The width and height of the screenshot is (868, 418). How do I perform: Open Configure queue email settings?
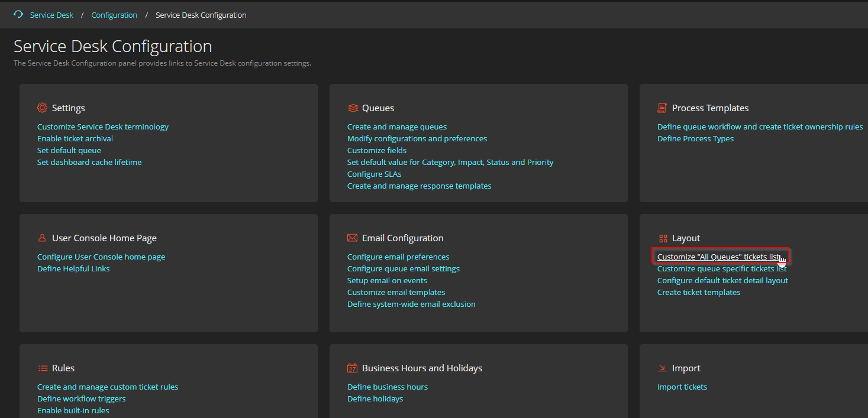pyautogui.click(x=404, y=268)
